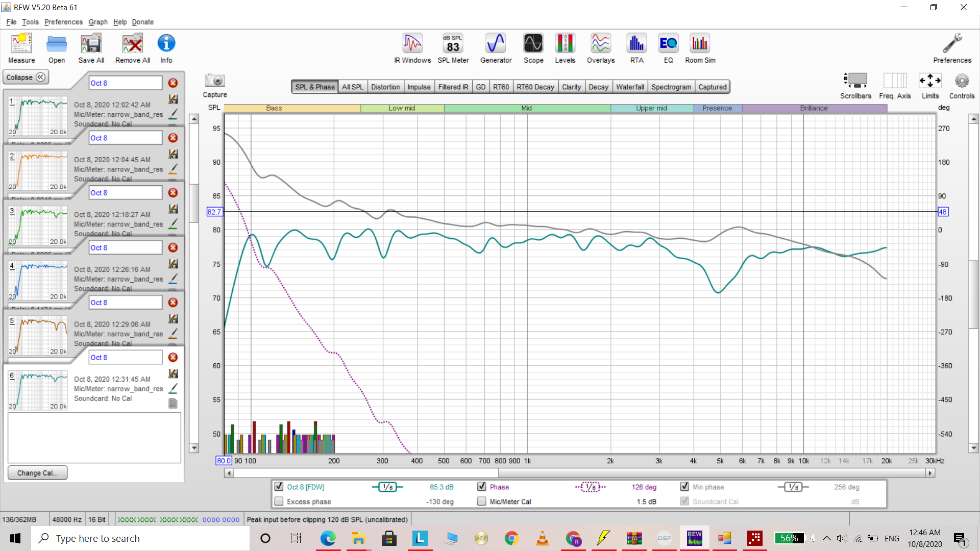The width and height of the screenshot is (980, 551).
Task: Click the graph scroll-down arrow at right
Action: click(973, 448)
